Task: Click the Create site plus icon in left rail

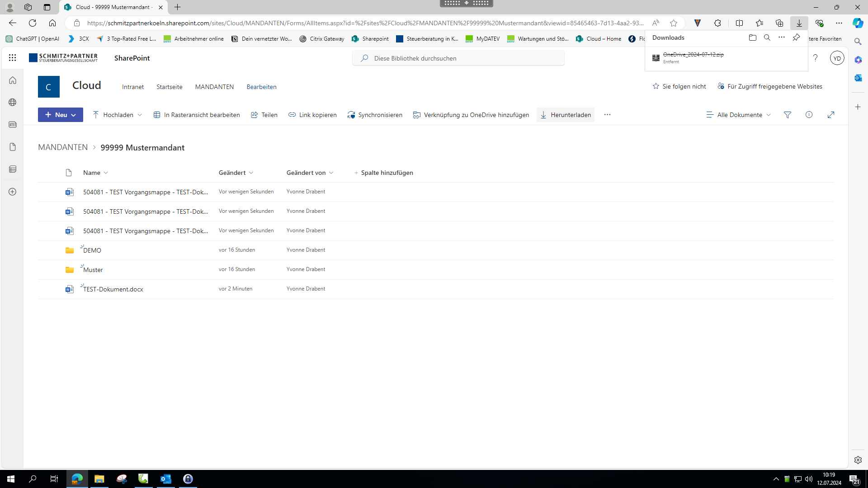Action: (x=13, y=192)
